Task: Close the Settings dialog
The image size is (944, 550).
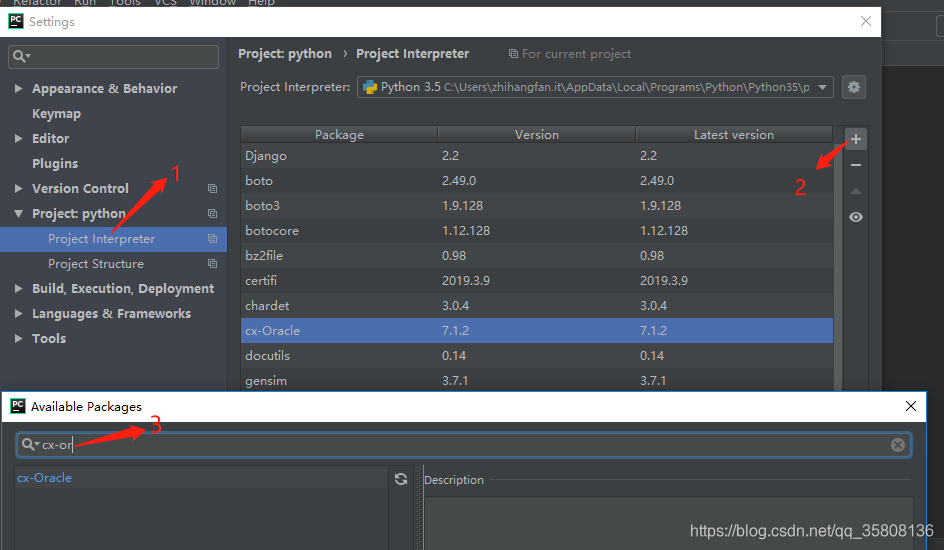Action: pyautogui.click(x=866, y=22)
